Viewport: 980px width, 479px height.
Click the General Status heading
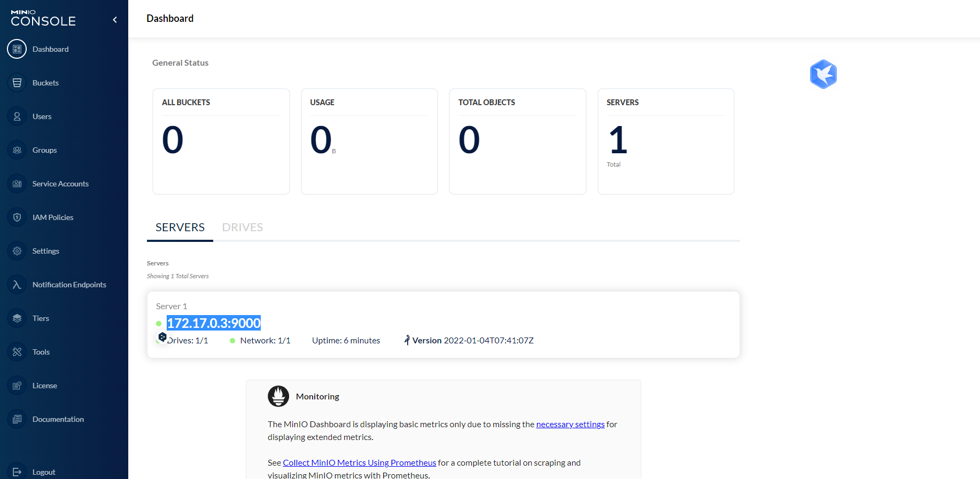(181, 62)
